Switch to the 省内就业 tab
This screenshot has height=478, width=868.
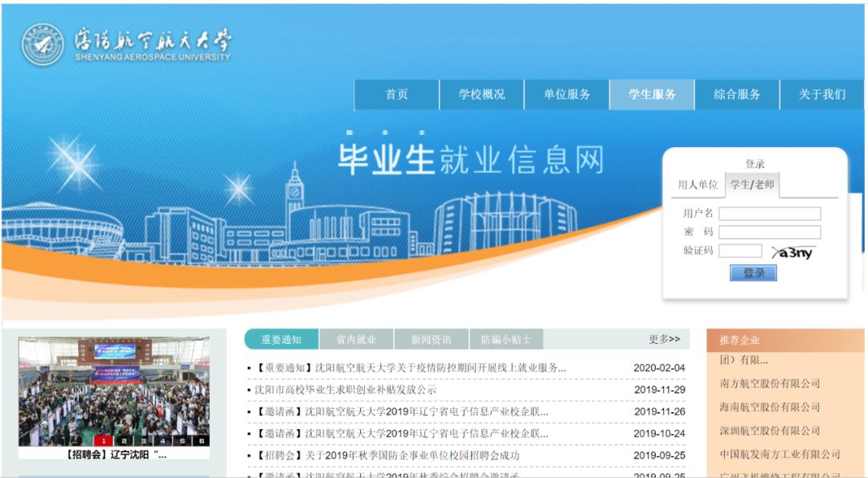(356, 339)
